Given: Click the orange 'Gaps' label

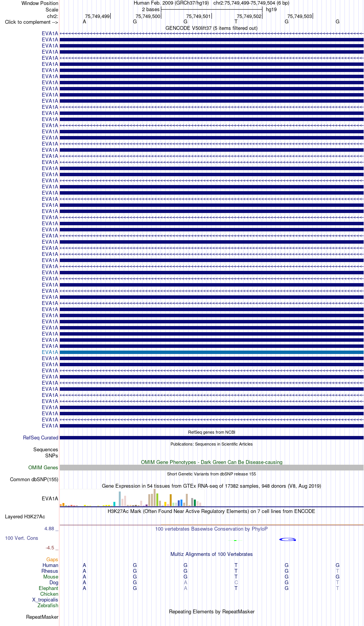Looking at the screenshot, I should click(52, 559).
